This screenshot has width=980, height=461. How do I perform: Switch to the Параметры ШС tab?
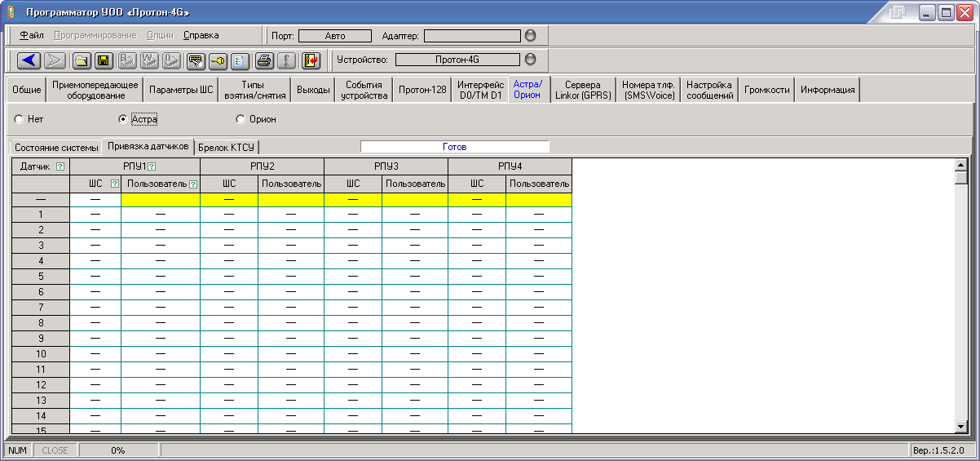(x=181, y=90)
